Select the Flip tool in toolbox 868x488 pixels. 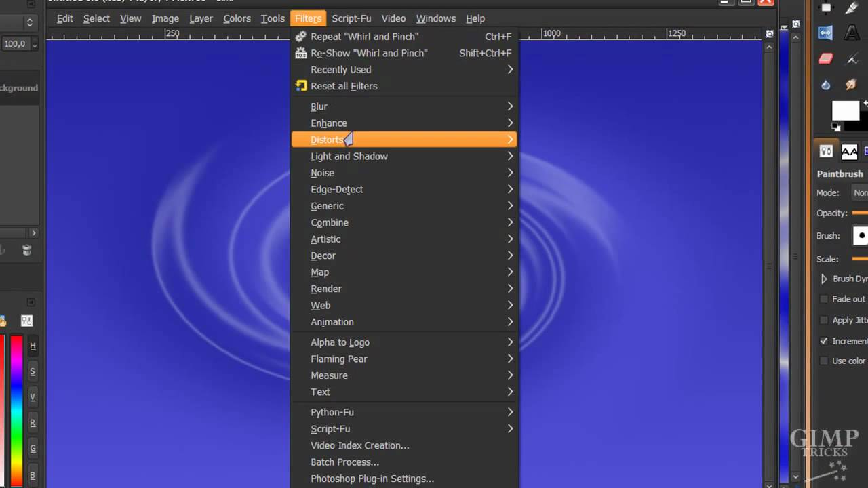(x=825, y=33)
